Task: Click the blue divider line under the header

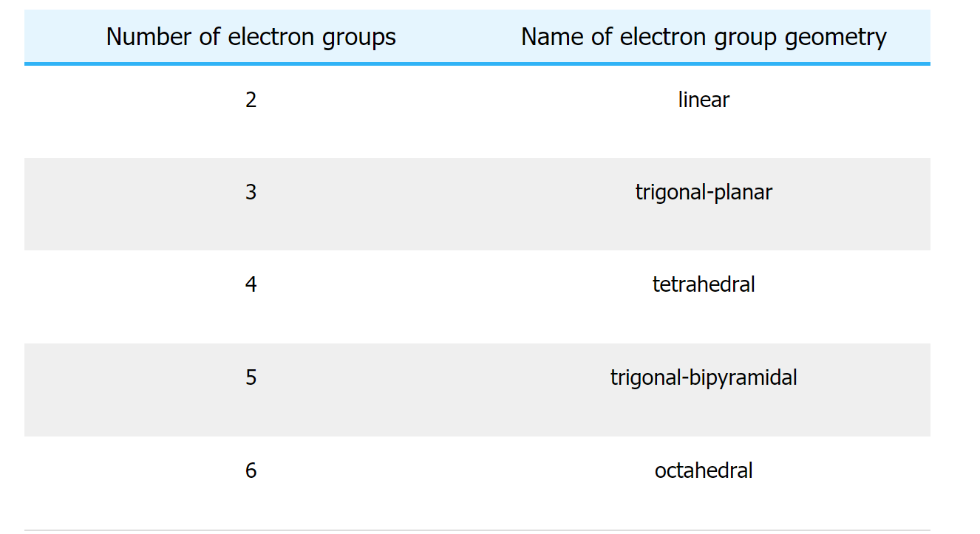Action: [477, 64]
